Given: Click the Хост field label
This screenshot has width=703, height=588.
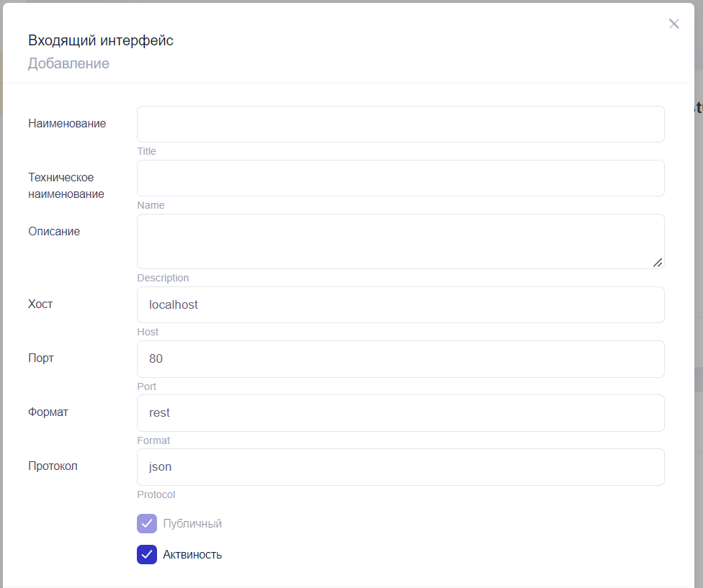Looking at the screenshot, I should [x=40, y=304].
